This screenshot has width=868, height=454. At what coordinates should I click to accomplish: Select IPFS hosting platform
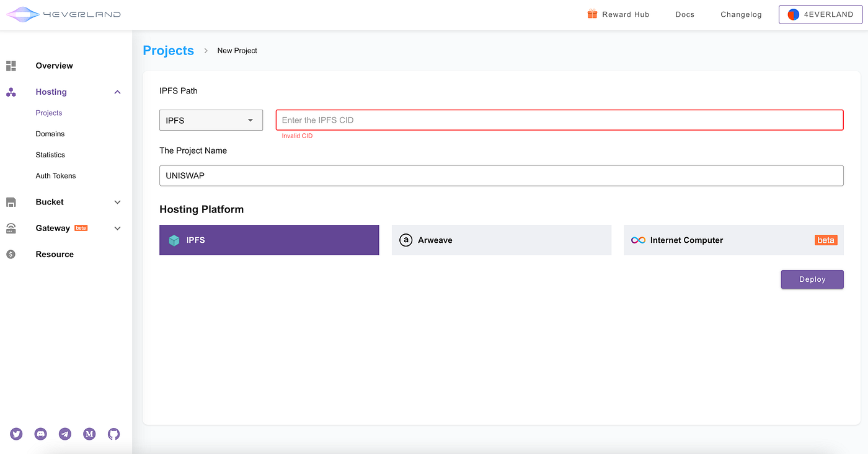[269, 240]
